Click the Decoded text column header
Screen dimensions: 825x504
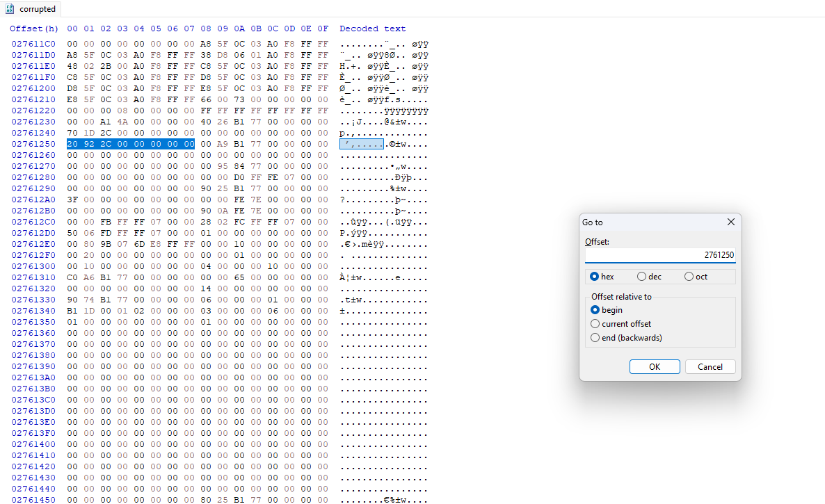pyautogui.click(x=372, y=29)
